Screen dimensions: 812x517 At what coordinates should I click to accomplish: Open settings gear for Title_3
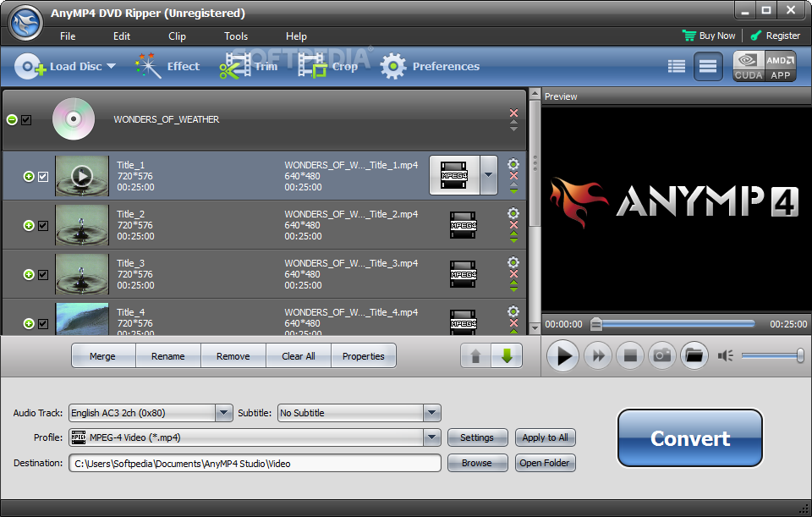[x=513, y=262]
